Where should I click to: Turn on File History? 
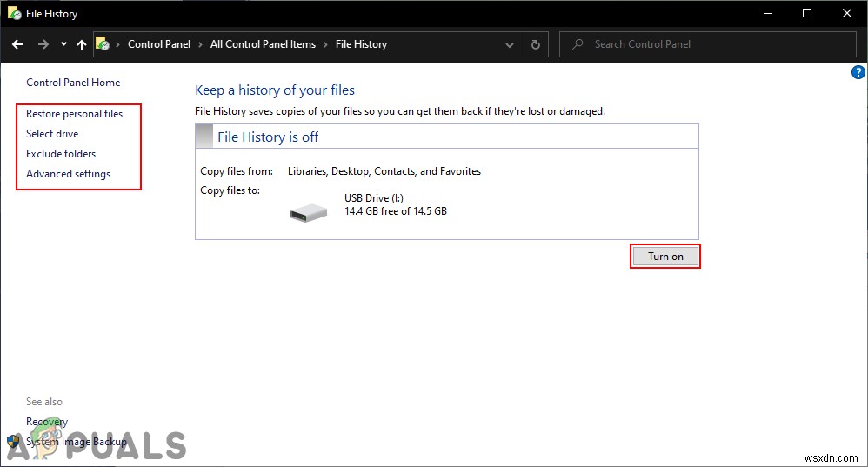click(x=665, y=257)
